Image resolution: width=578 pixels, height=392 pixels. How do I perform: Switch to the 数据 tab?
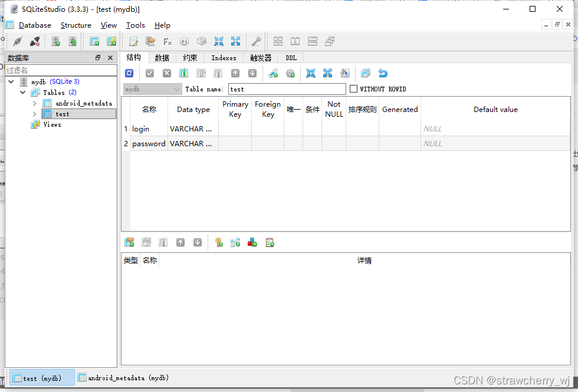(162, 58)
